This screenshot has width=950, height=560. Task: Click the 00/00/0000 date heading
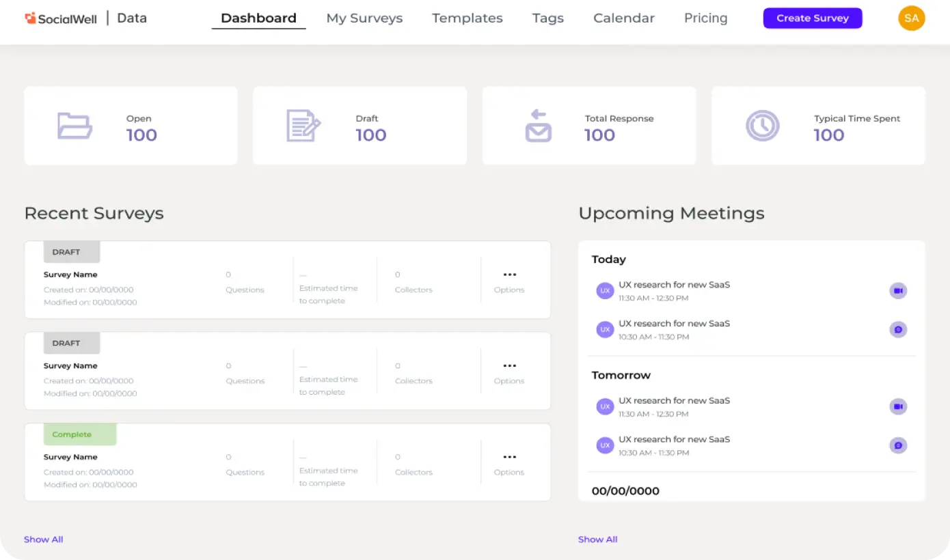click(x=625, y=491)
